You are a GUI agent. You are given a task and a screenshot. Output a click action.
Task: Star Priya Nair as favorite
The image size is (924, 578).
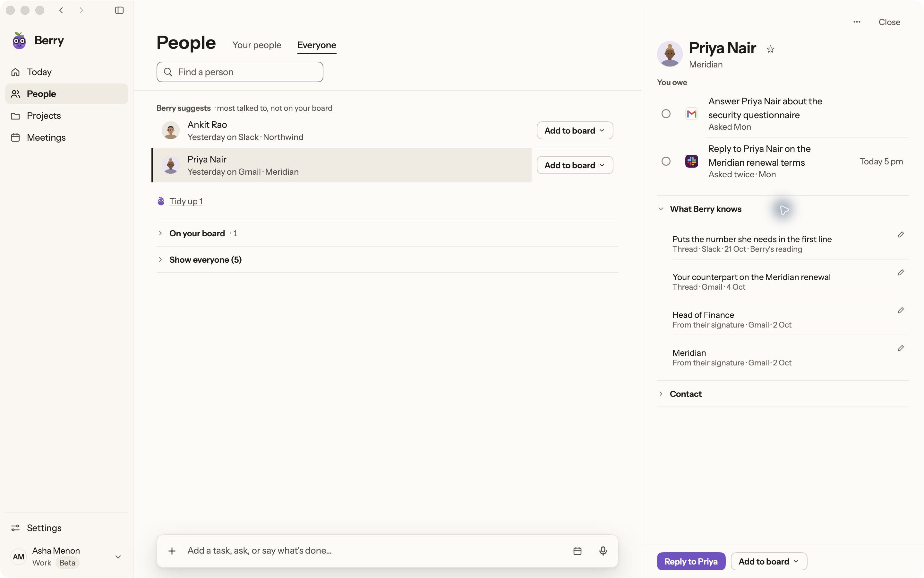click(x=771, y=49)
